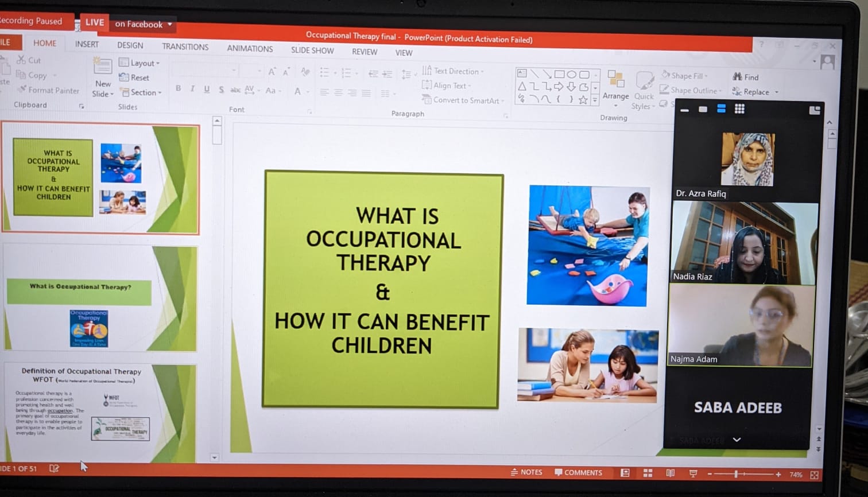Viewport: 868px width, 497px height.
Task: Expand the Section dropdown
Action: pos(141,92)
